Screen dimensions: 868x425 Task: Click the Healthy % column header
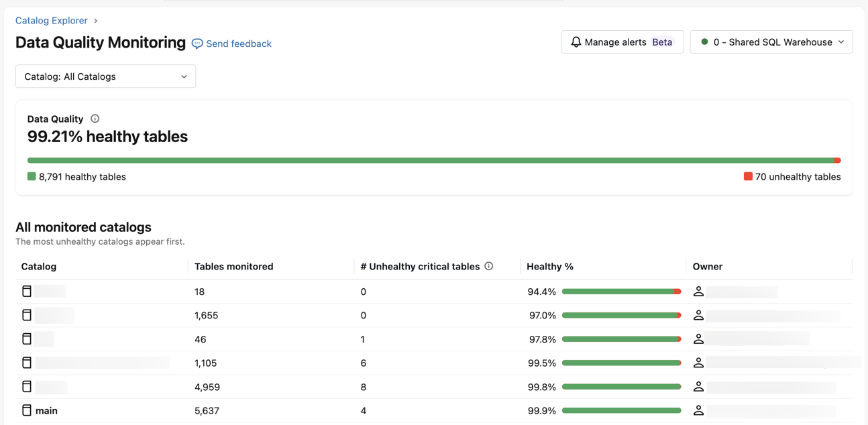(550, 266)
